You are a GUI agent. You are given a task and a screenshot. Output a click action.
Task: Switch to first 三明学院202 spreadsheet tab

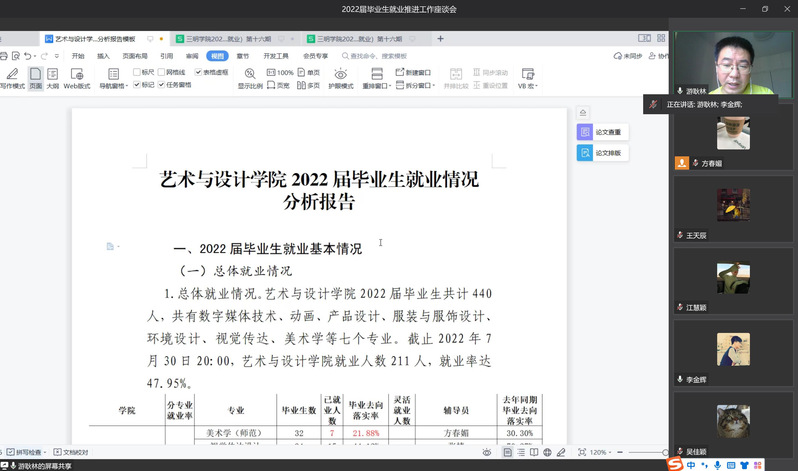236,39
